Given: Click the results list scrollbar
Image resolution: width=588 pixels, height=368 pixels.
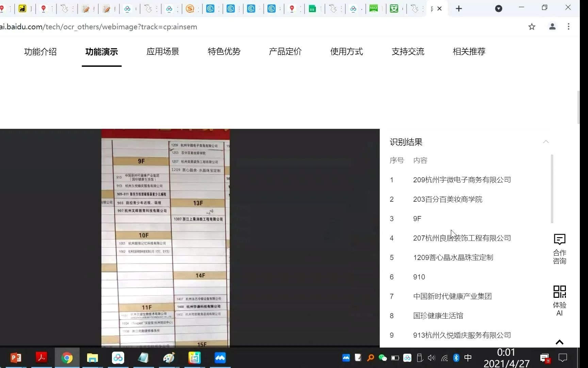Looking at the screenshot, I should click(552, 189).
